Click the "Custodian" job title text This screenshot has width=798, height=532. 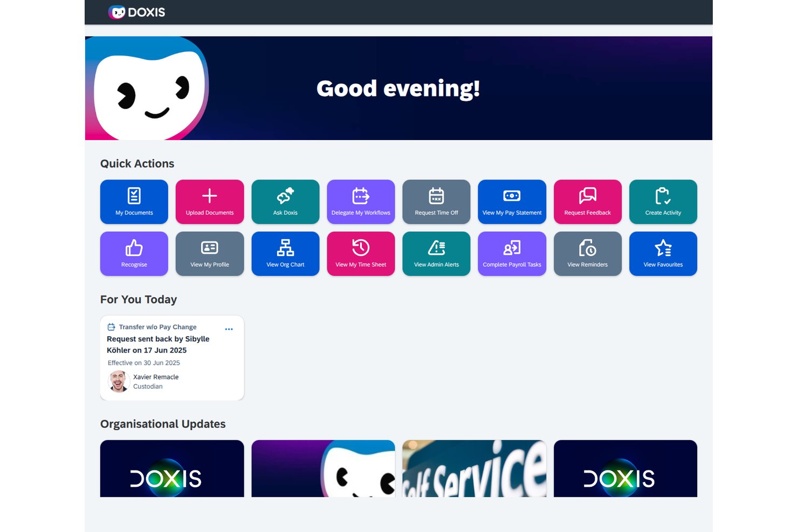pos(148,386)
